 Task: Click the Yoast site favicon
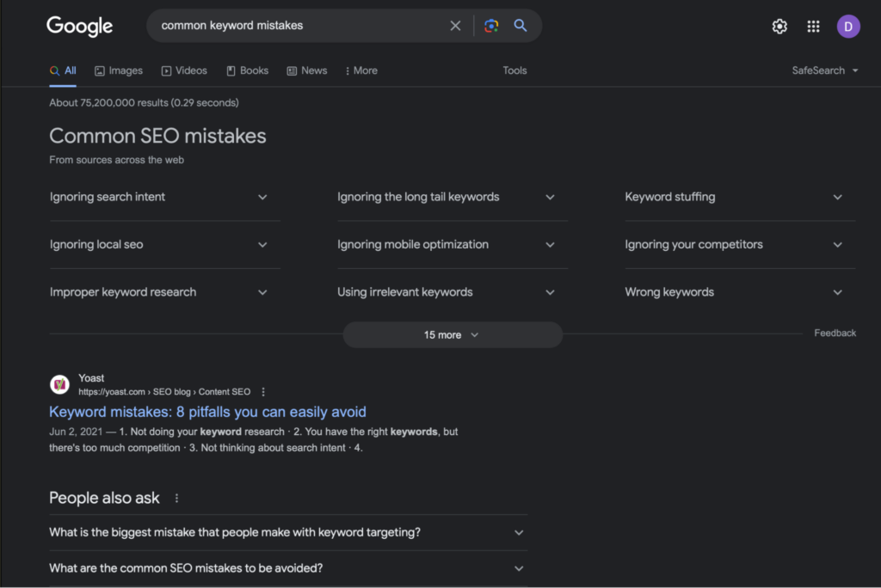coord(59,385)
